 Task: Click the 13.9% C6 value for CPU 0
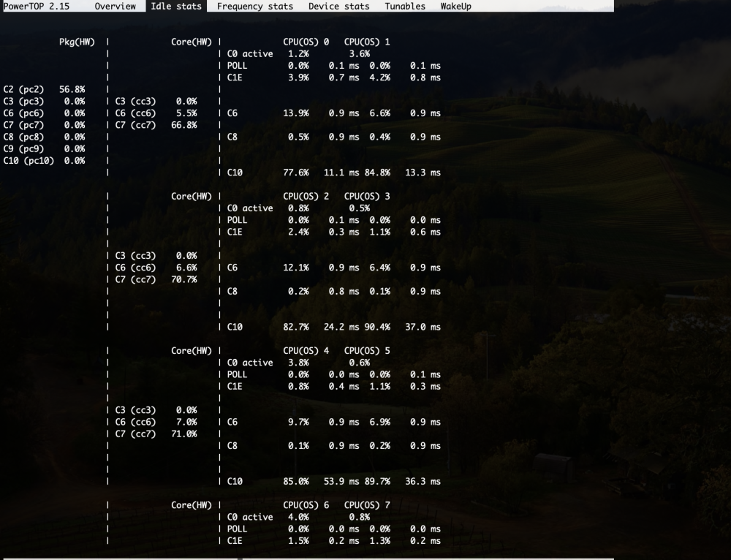(296, 113)
